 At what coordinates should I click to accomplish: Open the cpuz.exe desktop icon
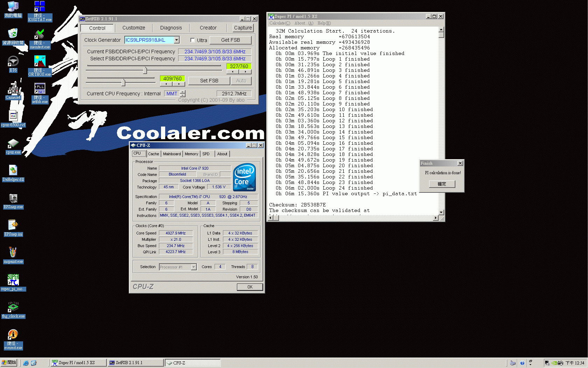(x=13, y=146)
